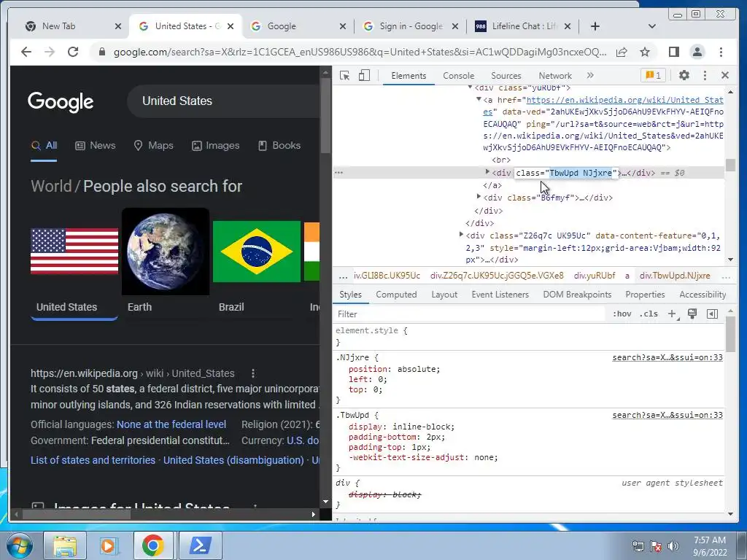Viewport: 747px width, 560px height.
Task: Select div.Z26q7c.UK95Uc.jGGQ5e.VGXe8 breadcrumb
Action: pos(497,276)
